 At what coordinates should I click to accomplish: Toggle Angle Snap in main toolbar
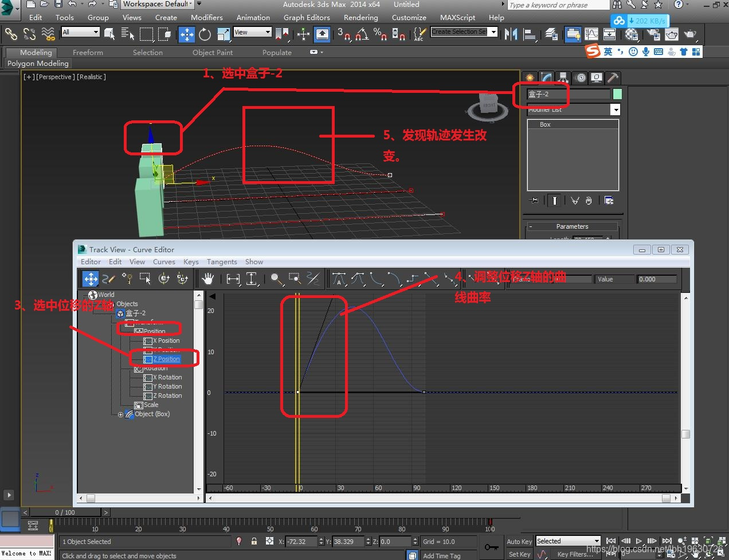362,34
